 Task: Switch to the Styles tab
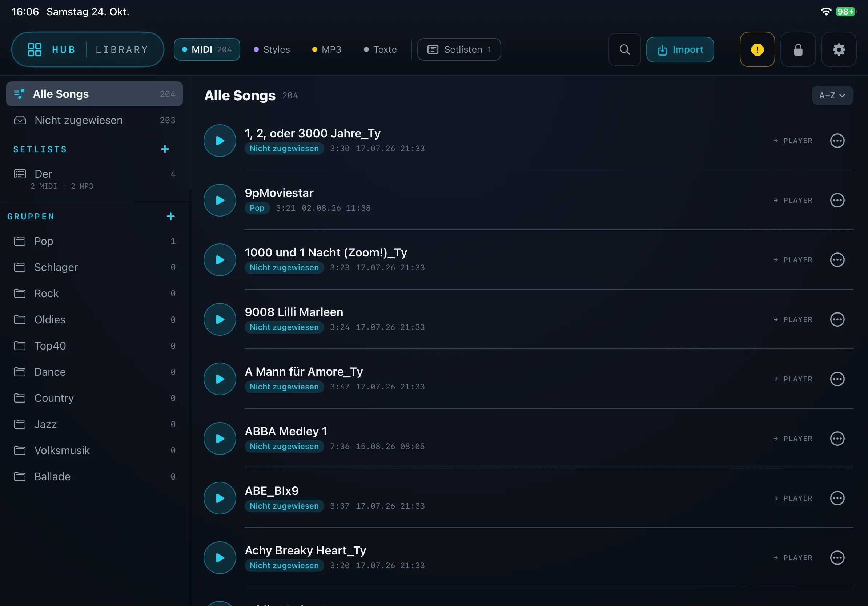click(x=272, y=49)
